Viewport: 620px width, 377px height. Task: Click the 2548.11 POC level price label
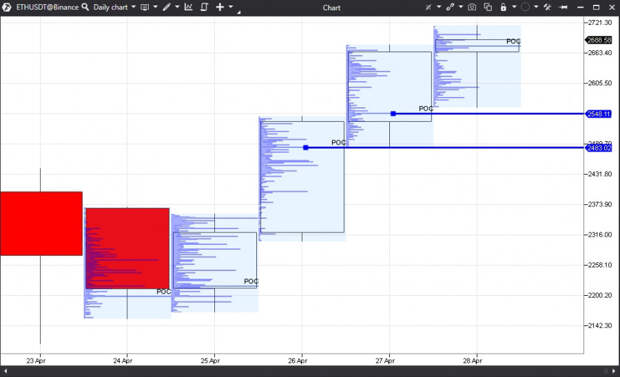tap(599, 114)
